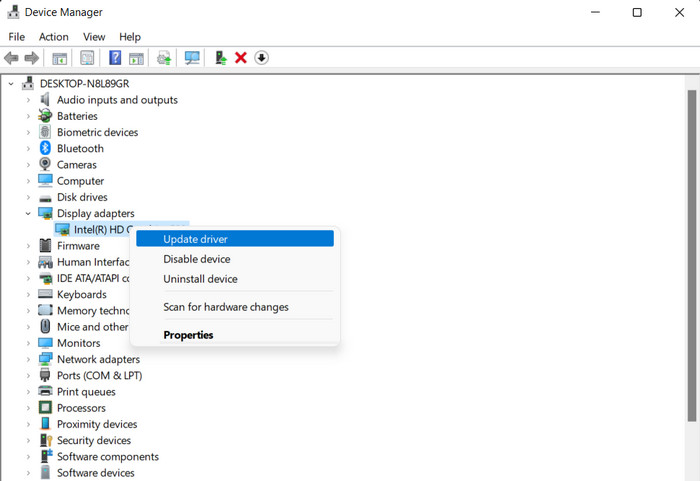This screenshot has height=481, width=700.
Task: Click Scan for hardware changes monitor icon
Action: tap(192, 58)
